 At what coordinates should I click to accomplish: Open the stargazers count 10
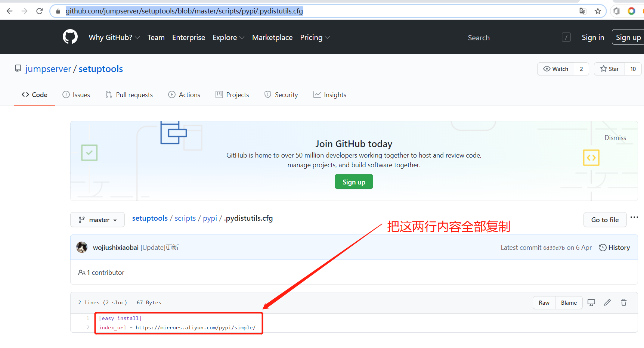pos(633,69)
